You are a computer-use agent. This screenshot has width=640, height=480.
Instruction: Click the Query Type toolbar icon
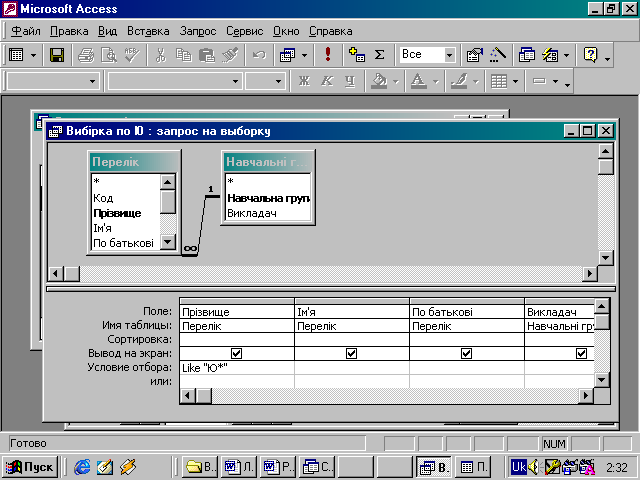(288, 55)
